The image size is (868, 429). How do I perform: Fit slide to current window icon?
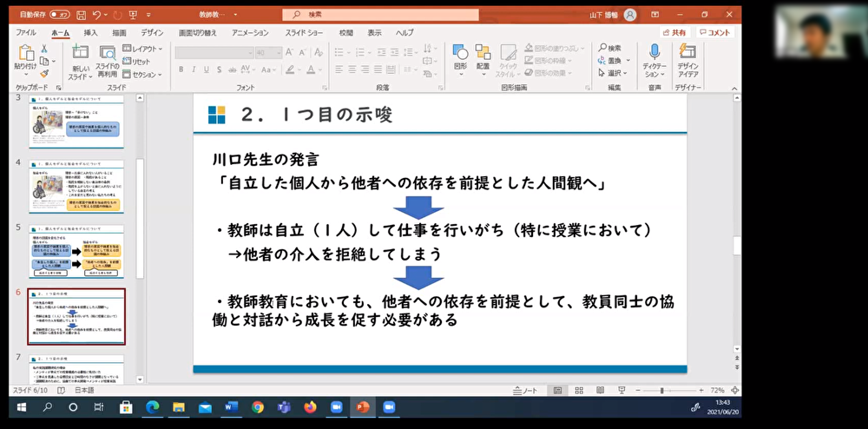734,390
